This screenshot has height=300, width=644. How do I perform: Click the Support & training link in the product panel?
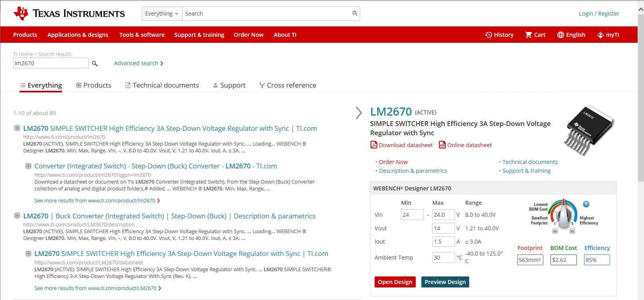pyautogui.click(x=526, y=171)
